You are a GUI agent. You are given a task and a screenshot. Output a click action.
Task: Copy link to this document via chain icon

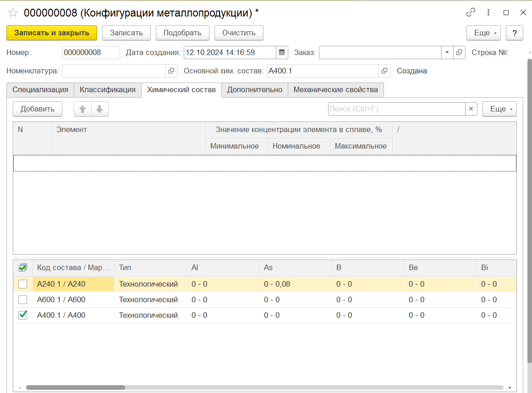[471, 12]
